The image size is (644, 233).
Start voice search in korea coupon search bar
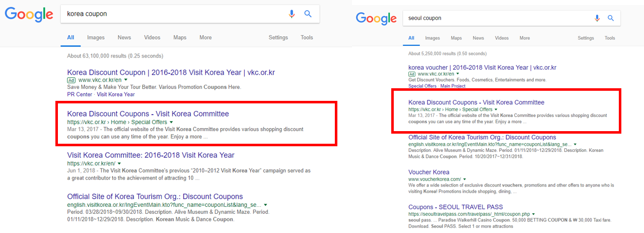pos(292,14)
